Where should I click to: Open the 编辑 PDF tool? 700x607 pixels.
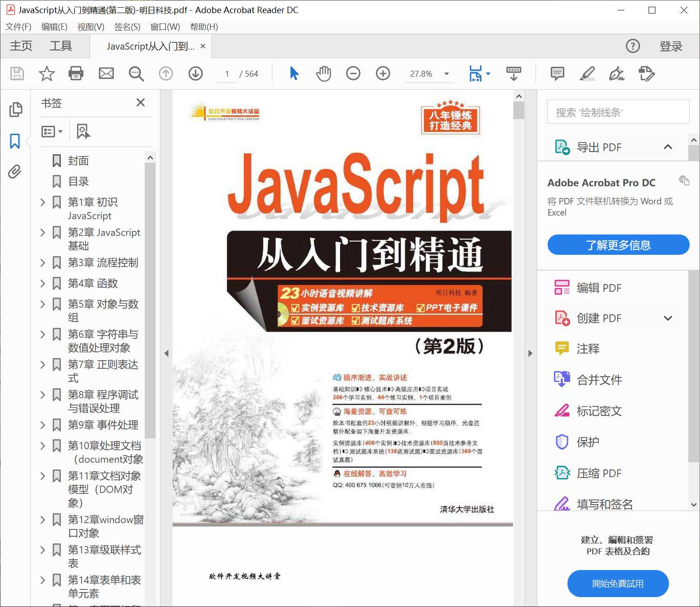[588, 288]
